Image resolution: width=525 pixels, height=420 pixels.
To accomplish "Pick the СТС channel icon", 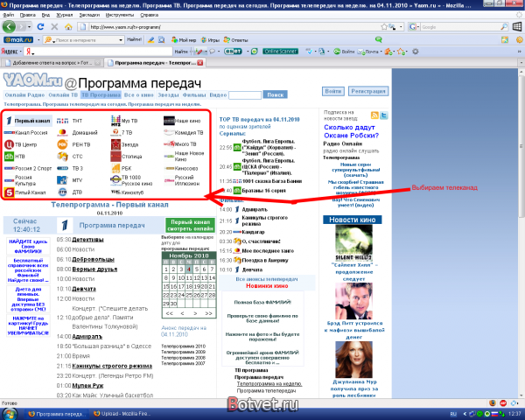I will click(x=62, y=157).
